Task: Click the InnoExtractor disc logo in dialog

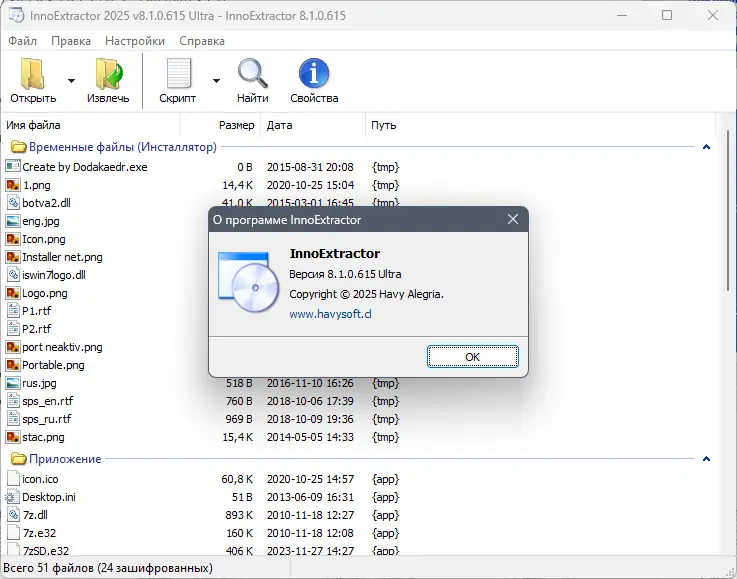Action: [x=248, y=281]
